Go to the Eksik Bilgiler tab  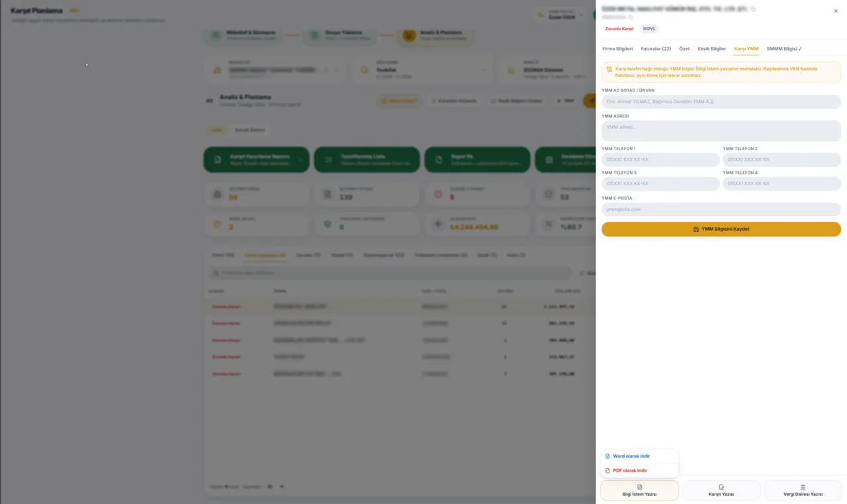[x=711, y=49]
